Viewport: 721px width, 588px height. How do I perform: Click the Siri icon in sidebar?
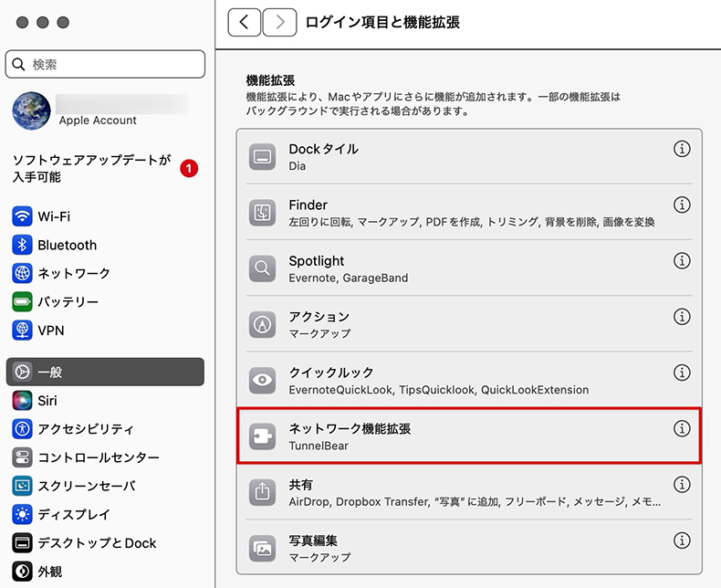coord(23,401)
